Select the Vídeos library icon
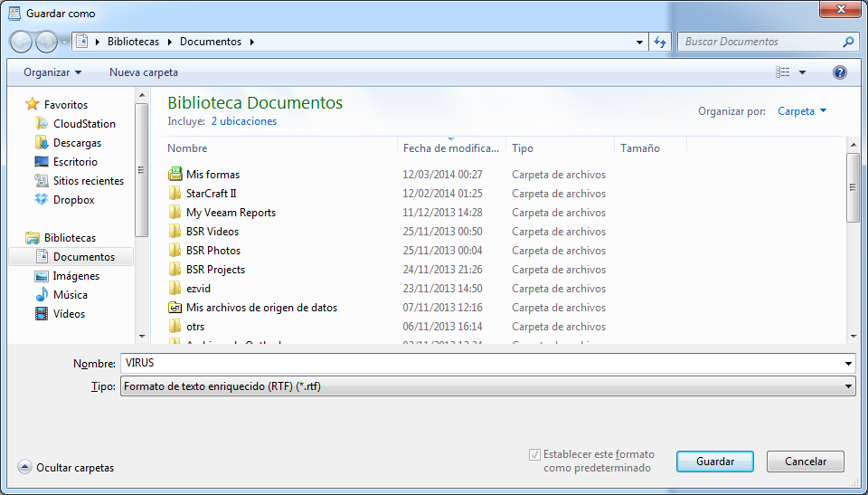The image size is (868, 495). click(x=42, y=314)
